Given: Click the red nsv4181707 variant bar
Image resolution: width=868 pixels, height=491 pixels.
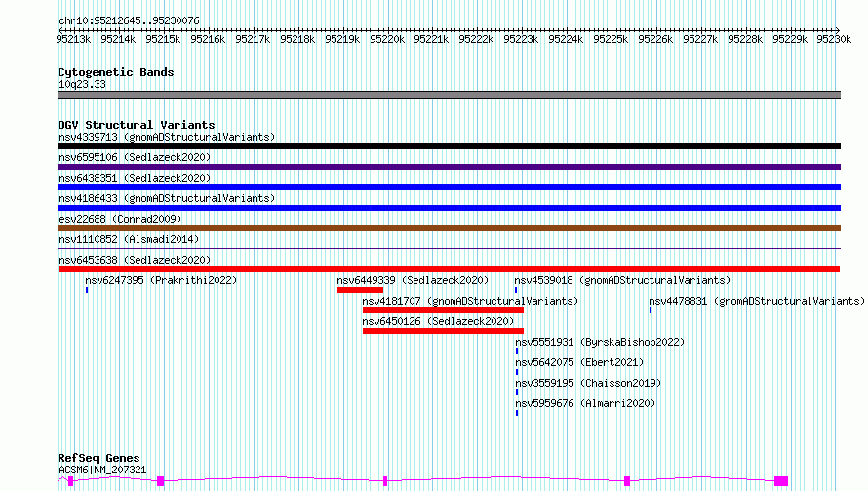Looking at the screenshot, I should coord(443,310).
